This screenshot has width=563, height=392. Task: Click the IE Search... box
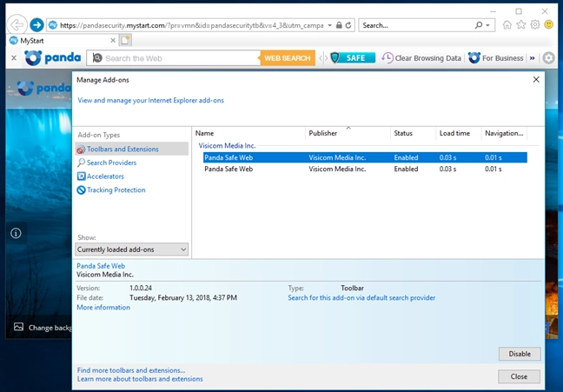[x=416, y=25]
